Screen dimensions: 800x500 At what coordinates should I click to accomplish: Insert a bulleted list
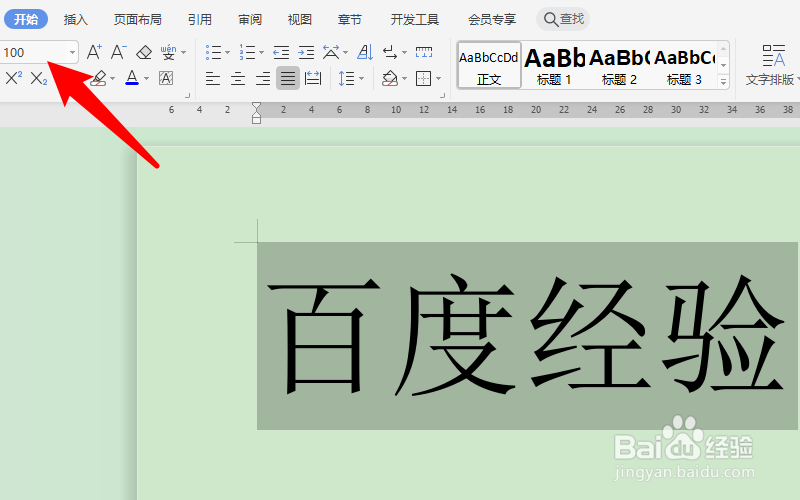coord(213,52)
